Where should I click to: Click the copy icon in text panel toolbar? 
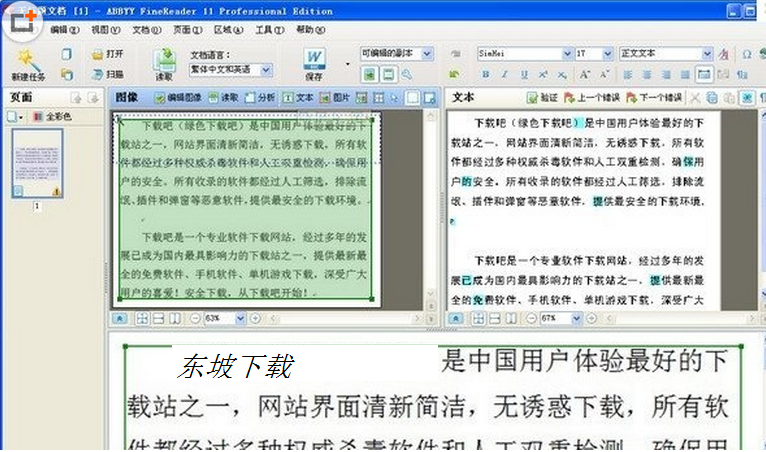pyautogui.click(x=712, y=98)
